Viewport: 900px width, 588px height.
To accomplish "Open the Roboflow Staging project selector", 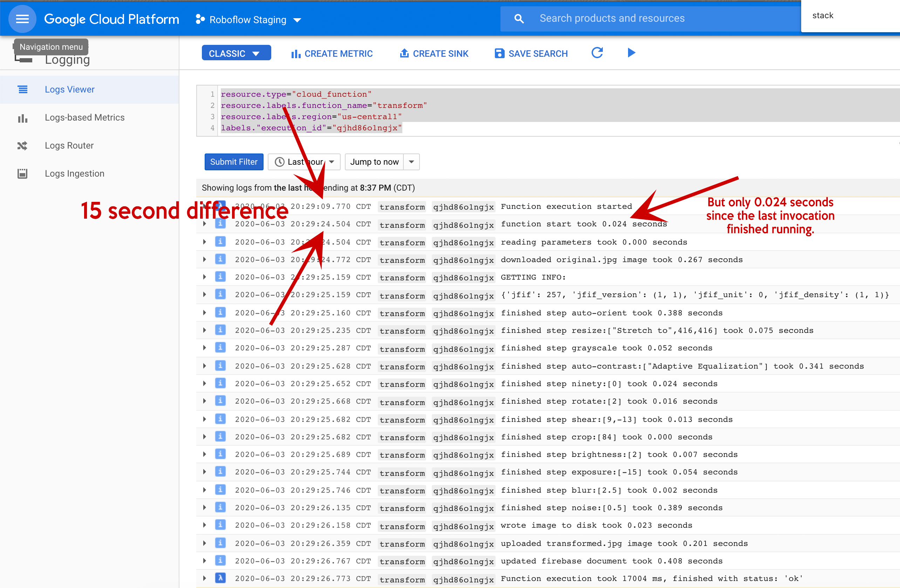I will coord(248,20).
